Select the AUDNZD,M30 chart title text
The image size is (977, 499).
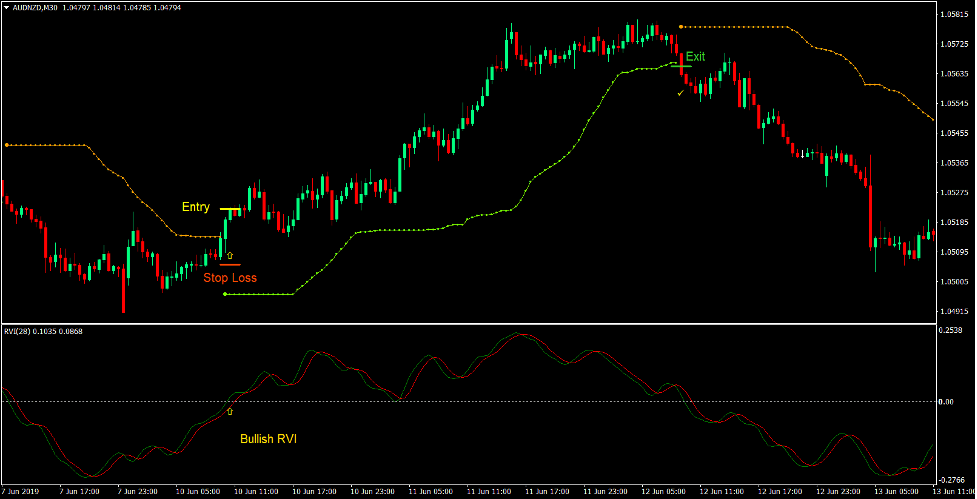35,7
